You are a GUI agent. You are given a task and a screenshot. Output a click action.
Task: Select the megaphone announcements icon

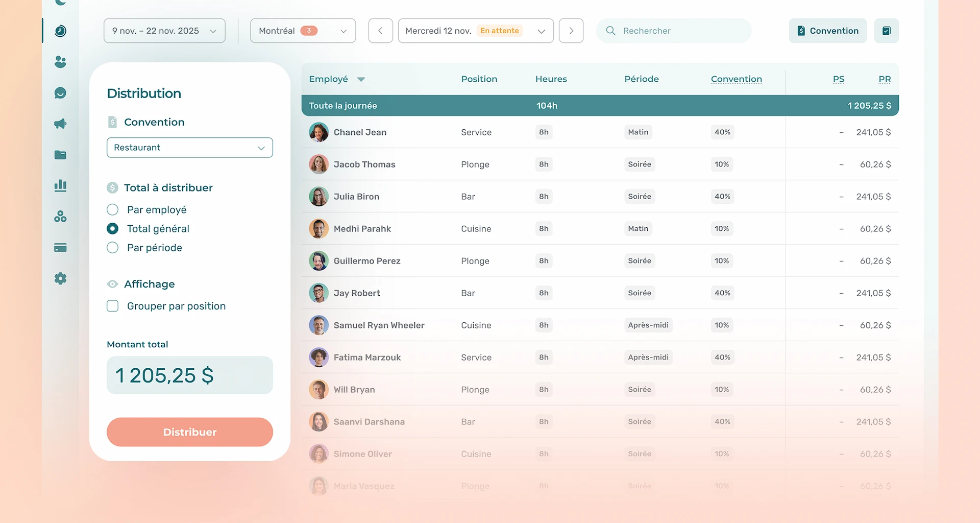coord(60,124)
